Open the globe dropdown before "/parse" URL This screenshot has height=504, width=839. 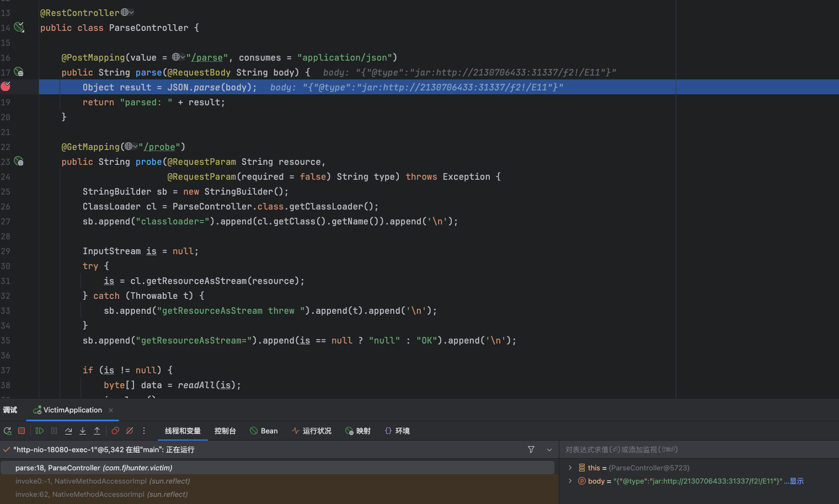[179, 57]
